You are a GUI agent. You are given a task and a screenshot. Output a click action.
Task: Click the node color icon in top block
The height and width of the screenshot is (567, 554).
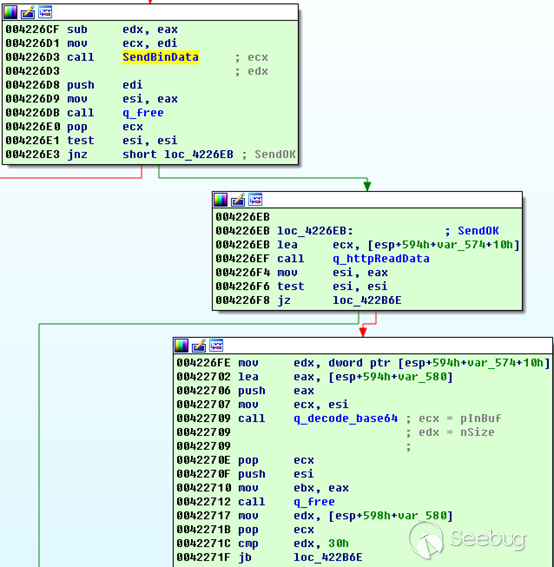tap(10, 12)
